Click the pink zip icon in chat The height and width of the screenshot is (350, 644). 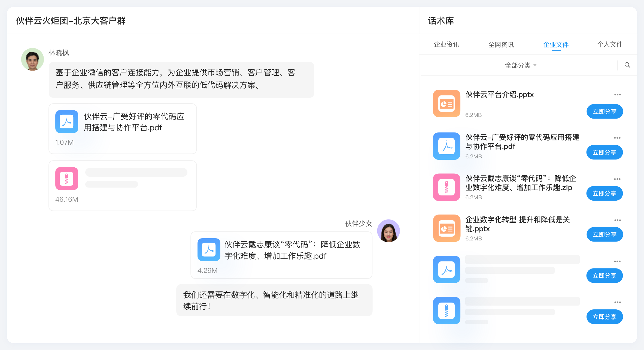(x=67, y=179)
